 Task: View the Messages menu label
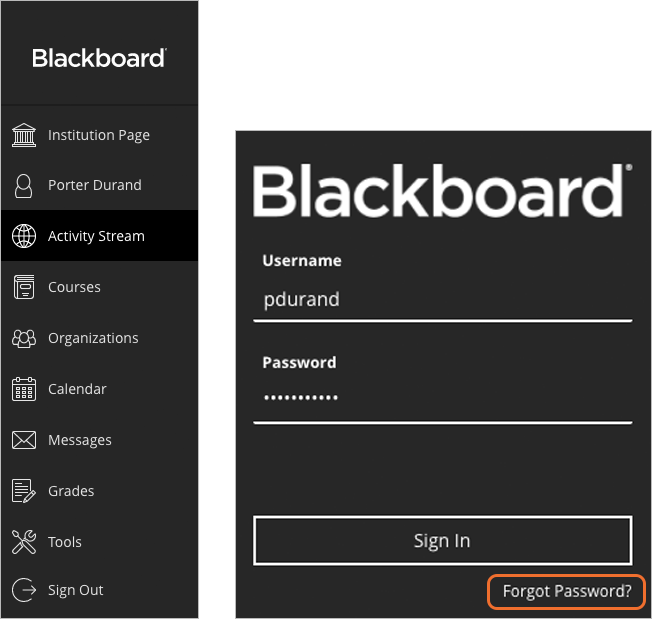(x=79, y=440)
